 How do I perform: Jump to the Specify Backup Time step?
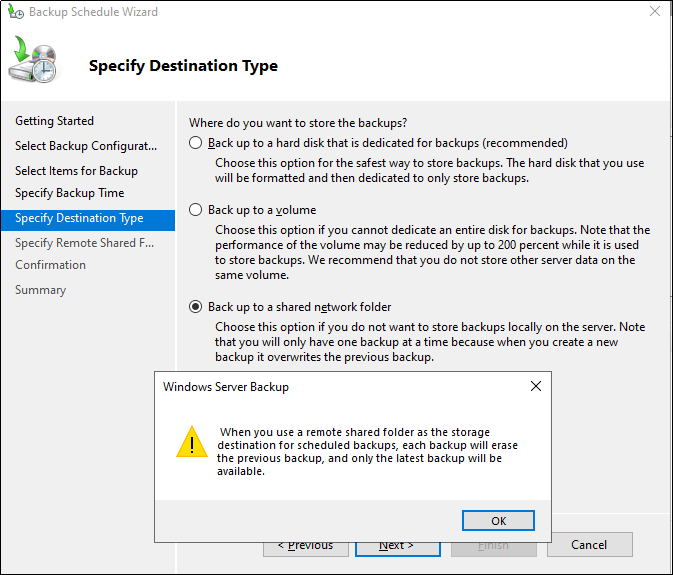[69, 193]
